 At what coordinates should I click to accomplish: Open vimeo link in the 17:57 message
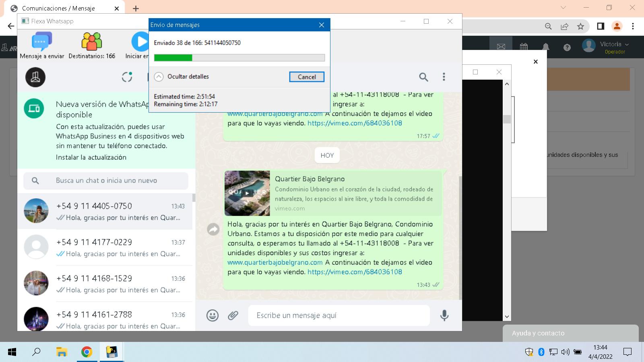click(x=355, y=123)
